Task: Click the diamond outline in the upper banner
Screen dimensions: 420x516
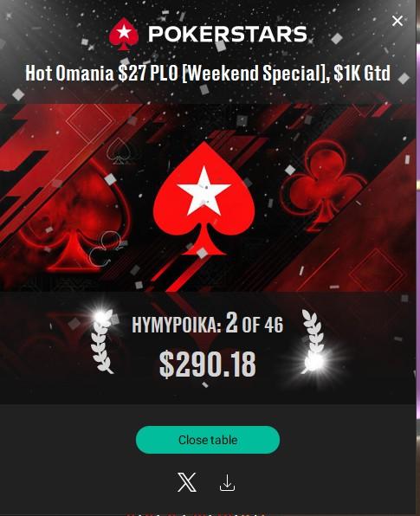Action: (90, 120)
